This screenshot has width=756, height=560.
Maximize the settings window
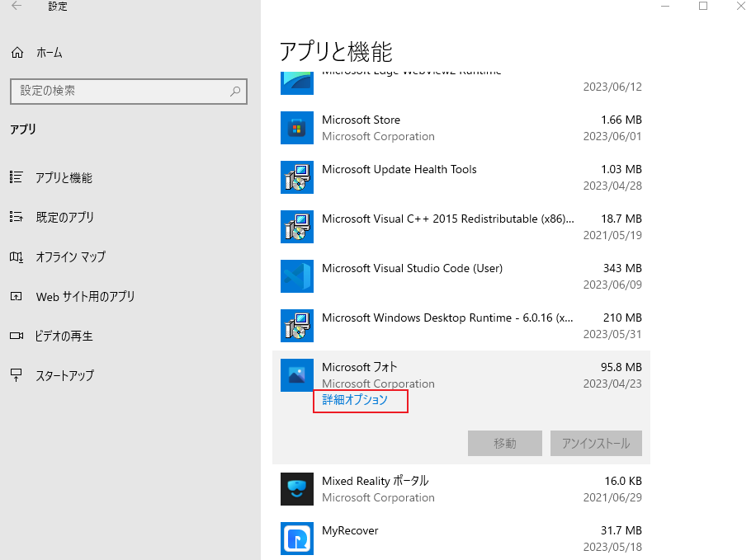click(x=703, y=6)
